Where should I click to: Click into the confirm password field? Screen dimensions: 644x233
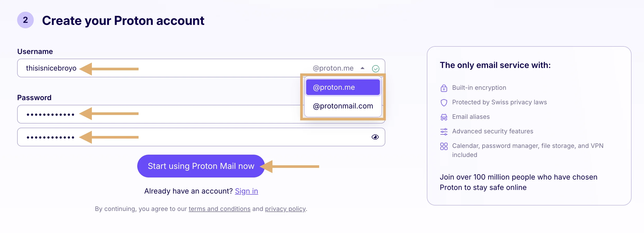pyautogui.click(x=201, y=137)
